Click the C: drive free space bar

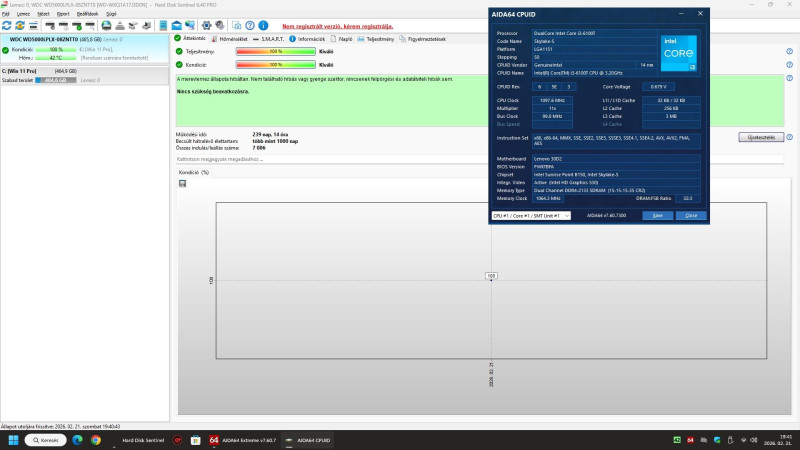coord(56,80)
